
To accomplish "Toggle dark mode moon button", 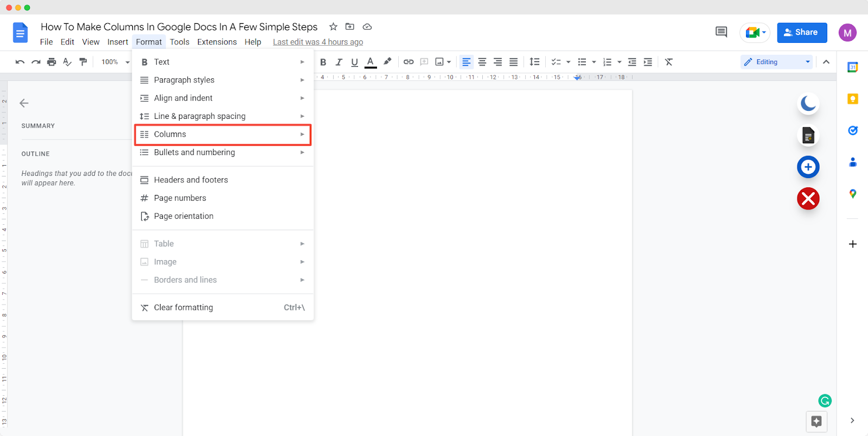I will pyautogui.click(x=808, y=103).
